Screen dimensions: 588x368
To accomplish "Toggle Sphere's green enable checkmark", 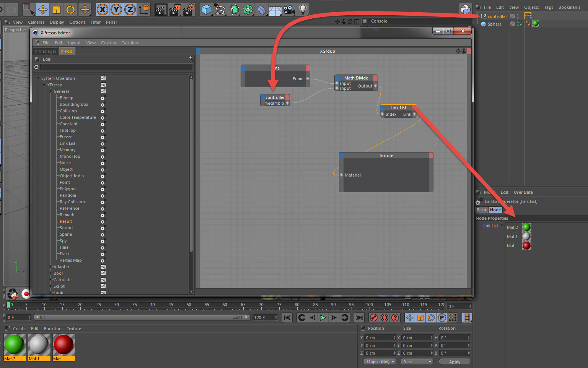I will [521, 24].
